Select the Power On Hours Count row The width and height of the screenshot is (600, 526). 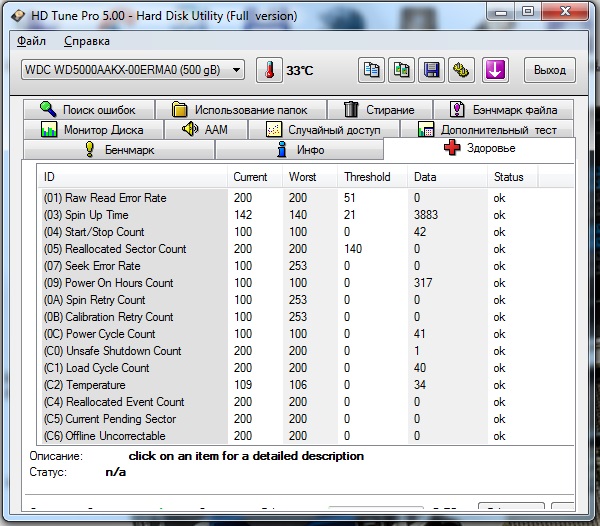[x=305, y=283]
